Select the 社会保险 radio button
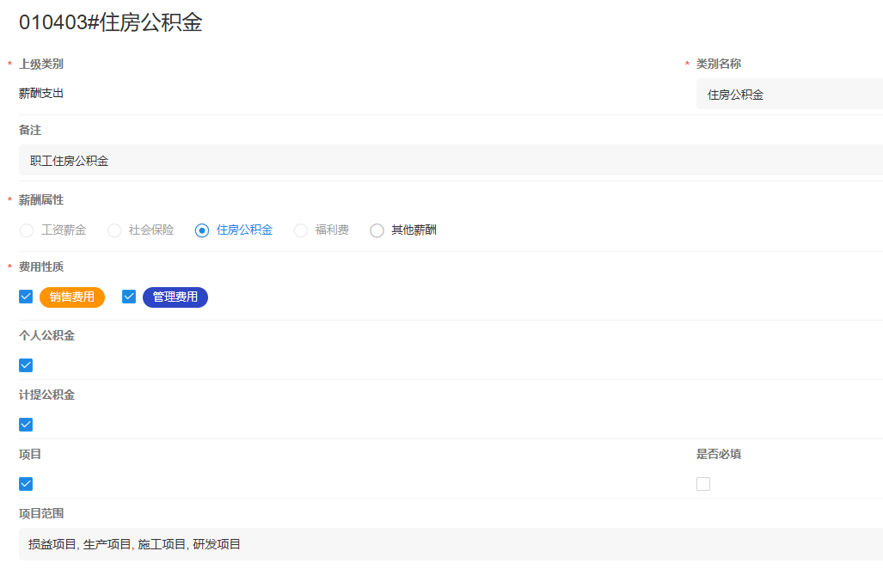 pyautogui.click(x=113, y=230)
